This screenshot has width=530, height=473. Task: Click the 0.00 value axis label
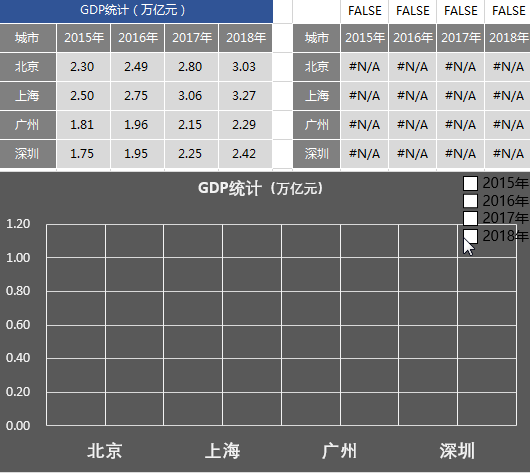click(18, 426)
